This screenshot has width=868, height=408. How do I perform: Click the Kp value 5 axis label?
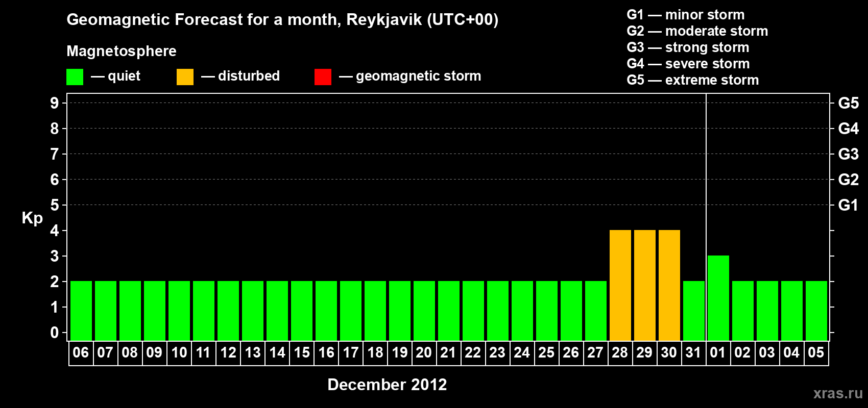(x=55, y=205)
